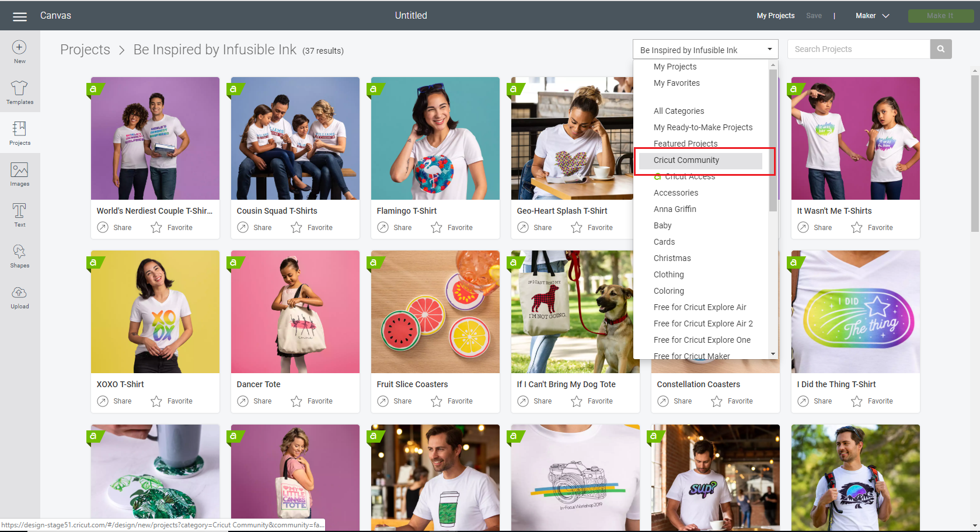Open the Upload panel
Screen dimensions: 980x532
(x=19, y=297)
